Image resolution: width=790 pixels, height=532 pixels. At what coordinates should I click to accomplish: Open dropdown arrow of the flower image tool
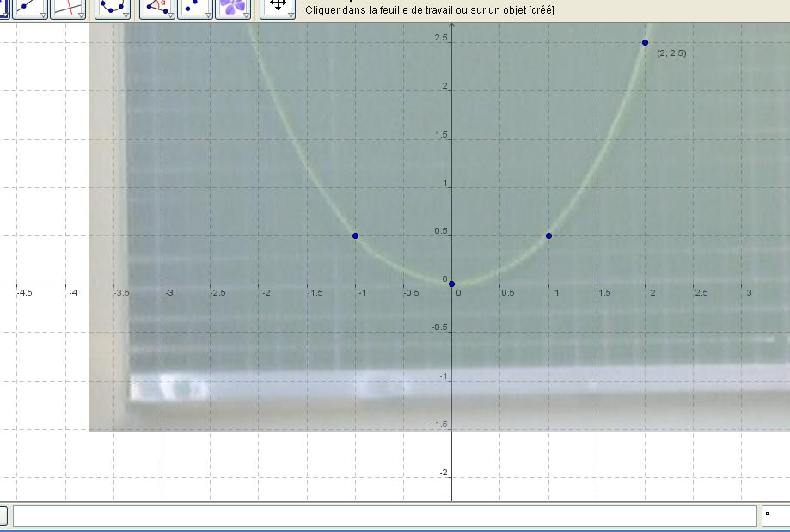point(247,16)
